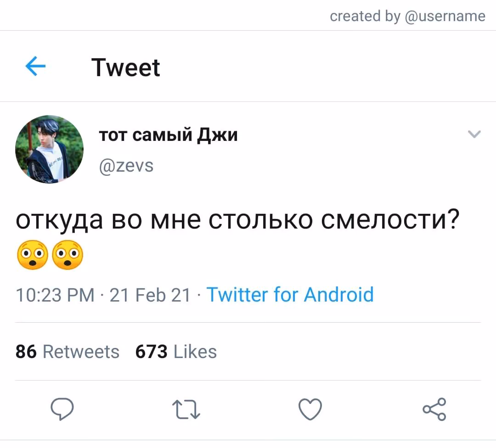Click the word Retweets label
The width and height of the screenshot is (496, 448).
[x=81, y=352]
